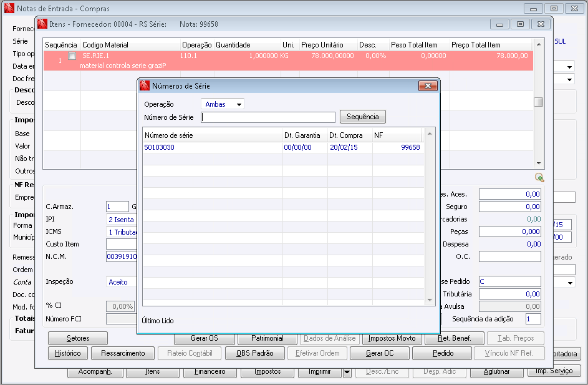Open the combo arrow on the right of Doc frete row
This screenshot has height=385, width=588.
(570, 79)
